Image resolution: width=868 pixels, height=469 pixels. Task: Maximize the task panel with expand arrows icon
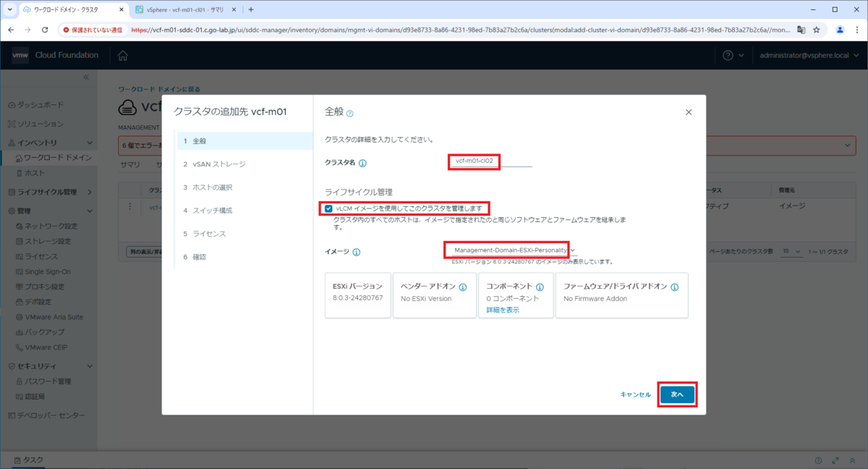[835, 460]
